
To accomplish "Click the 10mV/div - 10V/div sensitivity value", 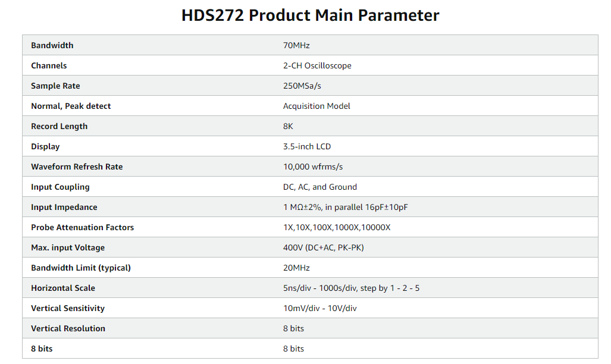I will [319, 308].
